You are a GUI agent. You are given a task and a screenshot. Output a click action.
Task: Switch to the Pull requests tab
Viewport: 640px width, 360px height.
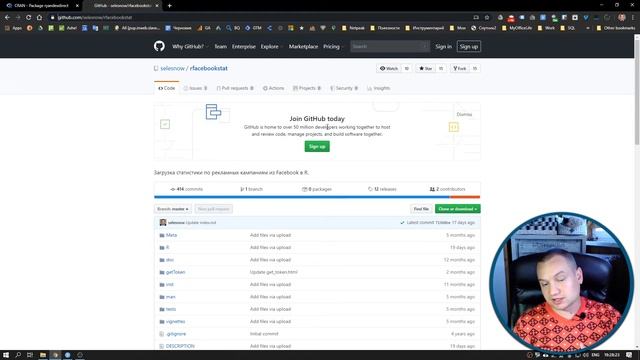[235, 88]
